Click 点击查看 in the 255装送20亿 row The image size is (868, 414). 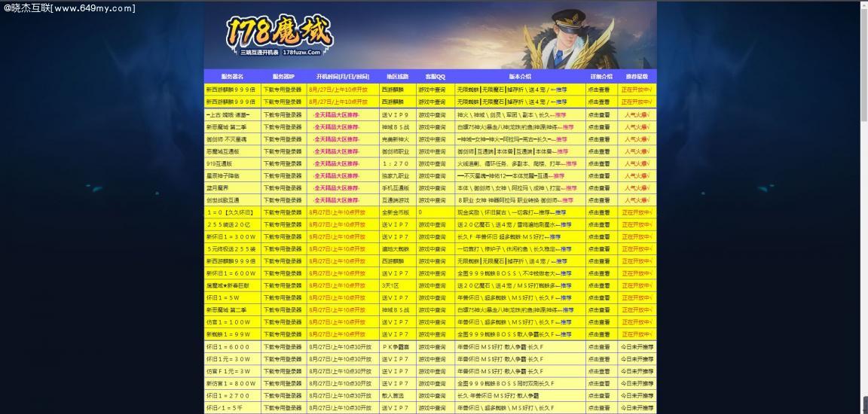click(x=599, y=224)
